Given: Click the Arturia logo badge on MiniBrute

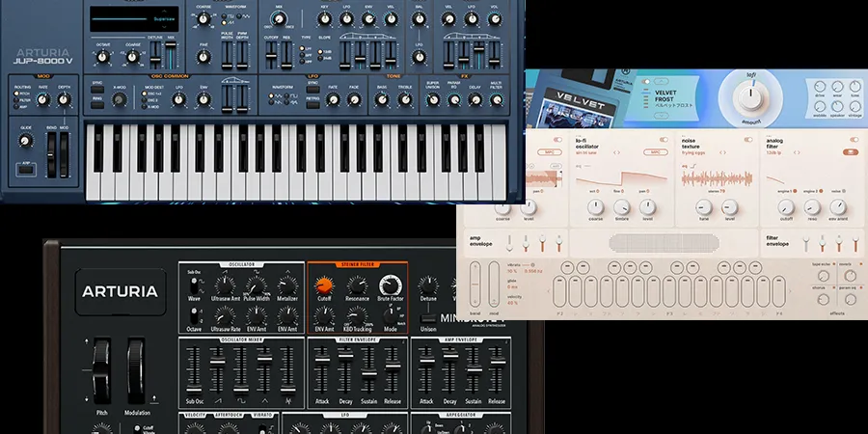Looking at the screenshot, I should (x=121, y=291).
